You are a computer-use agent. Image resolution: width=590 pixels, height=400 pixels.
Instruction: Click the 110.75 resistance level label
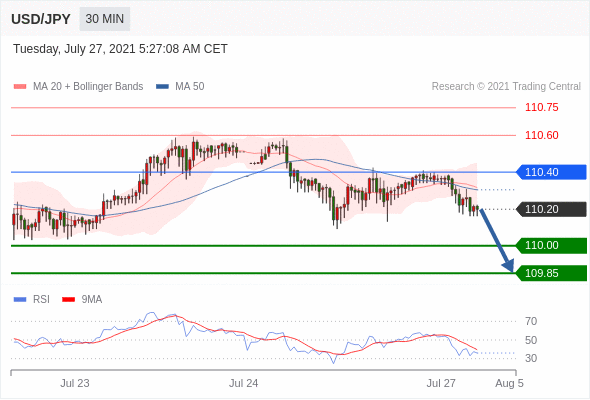coord(541,108)
